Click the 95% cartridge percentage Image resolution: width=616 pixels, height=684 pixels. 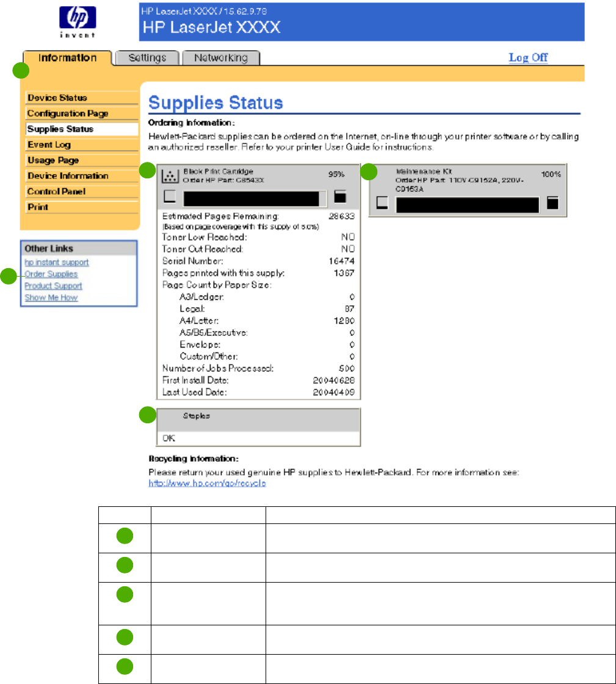click(x=336, y=175)
